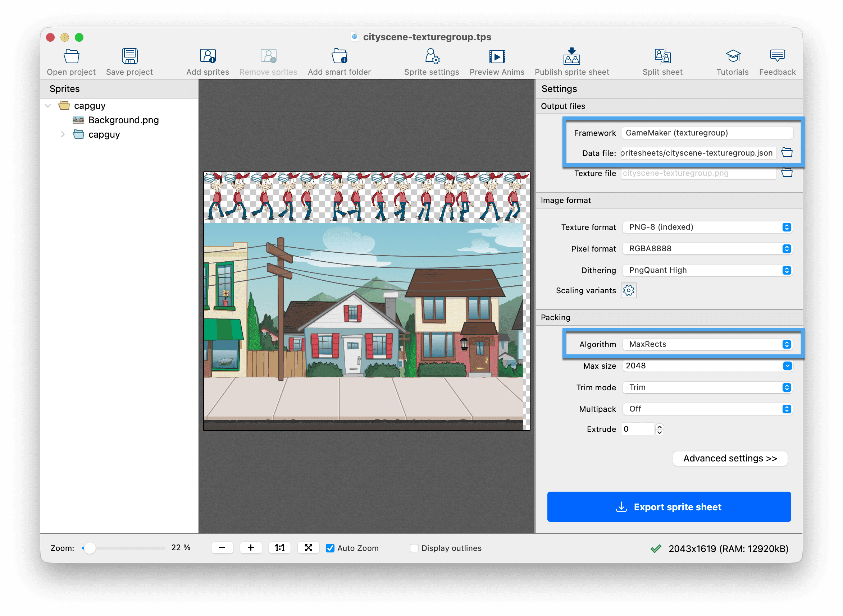This screenshot has height=616, width=843.
Task: Open the Feedback dialog
Action: [777, 56]
